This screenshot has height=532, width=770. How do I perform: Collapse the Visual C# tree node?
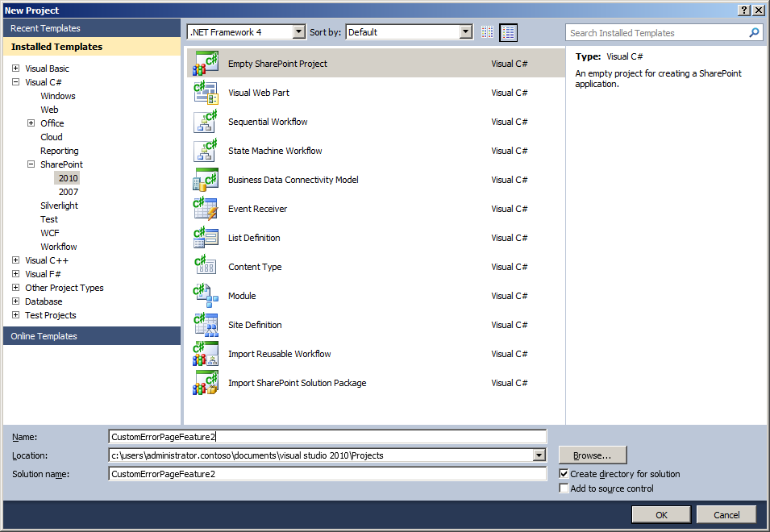(x=15, y=82)
